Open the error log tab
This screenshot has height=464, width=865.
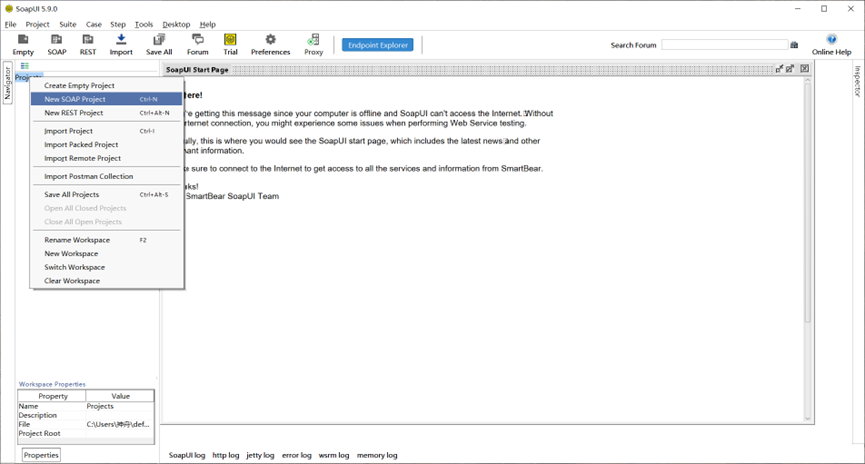297,455
